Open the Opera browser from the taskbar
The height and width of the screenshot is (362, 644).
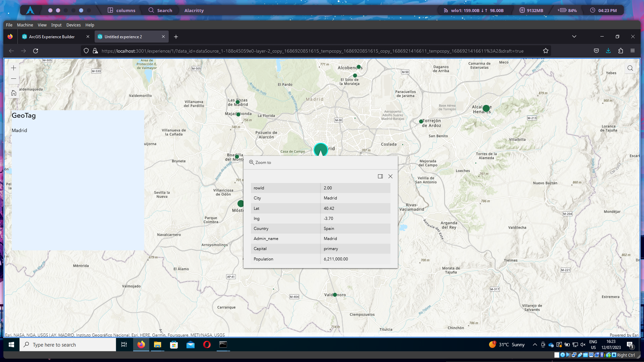207,345
